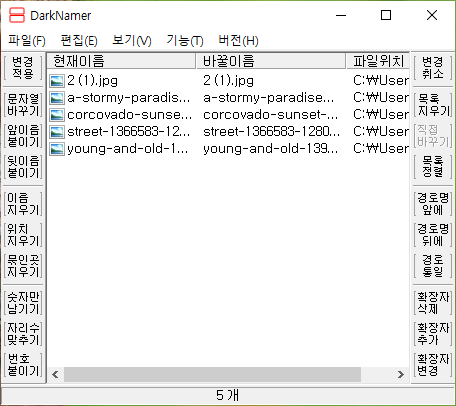Click the DarkNamer app icon in title bar
This screenshot has height=406, width=456.
(x=17, y=15)
